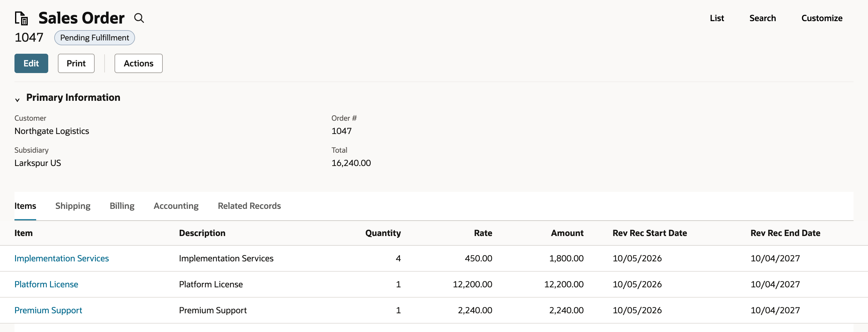Open the Platform License item link

point(46,284)
